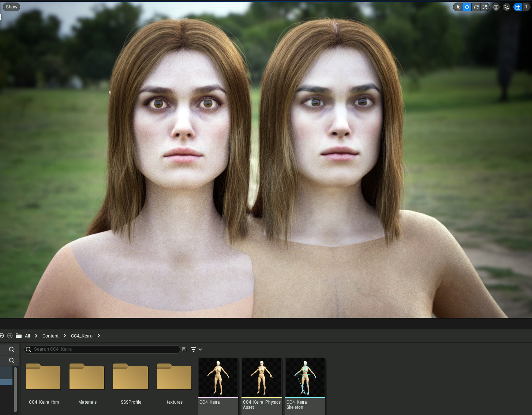Click the CC4_Keira_fbm folder label
The width and height of the screenshot is (532, 415).
coord(44,402)
